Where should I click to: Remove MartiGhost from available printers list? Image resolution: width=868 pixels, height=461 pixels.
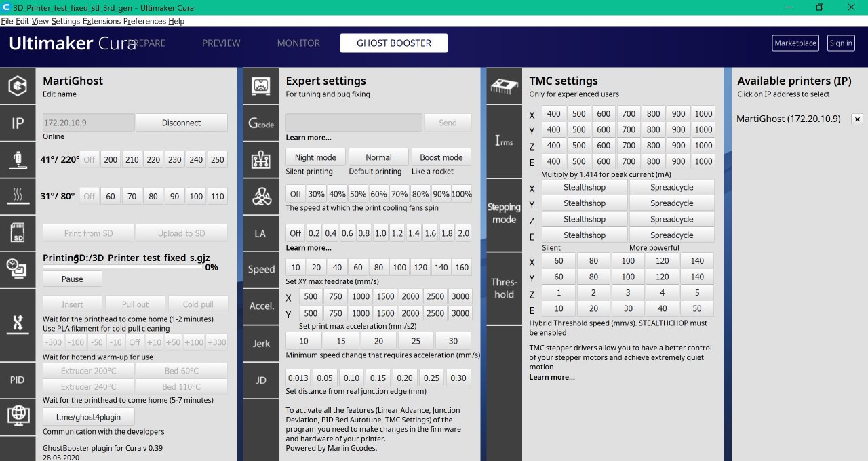coord(857,119)
